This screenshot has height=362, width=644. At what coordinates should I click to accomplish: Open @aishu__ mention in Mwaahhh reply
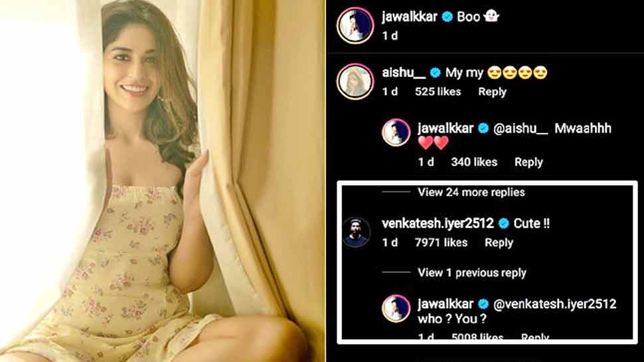[521, 129]
